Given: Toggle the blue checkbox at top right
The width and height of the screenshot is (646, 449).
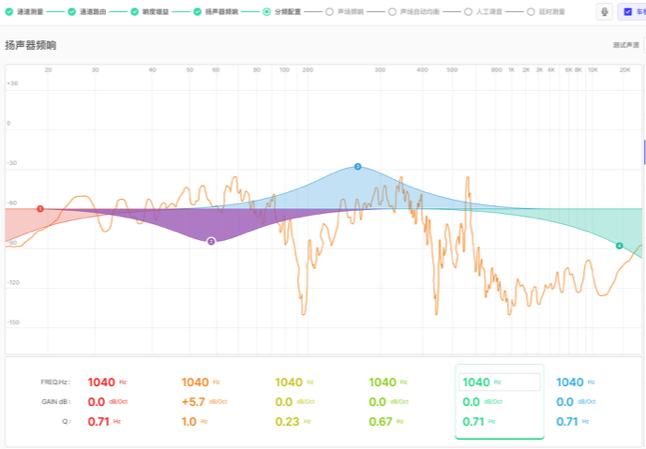Looking at the screenshot, I should click(628, 12).
